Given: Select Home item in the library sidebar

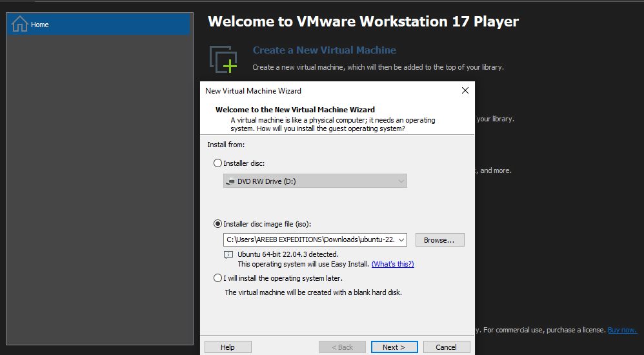Looking at the screenshot, I should coord(99,25).
